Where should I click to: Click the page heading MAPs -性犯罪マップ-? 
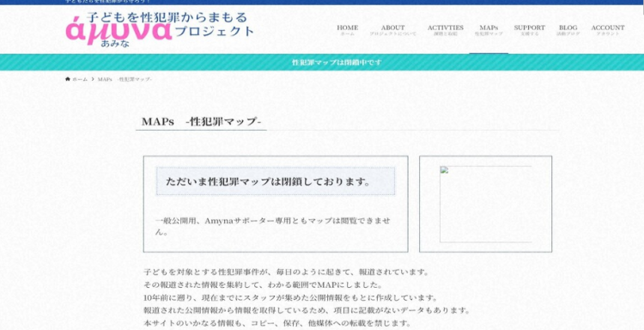coord(201,122)
